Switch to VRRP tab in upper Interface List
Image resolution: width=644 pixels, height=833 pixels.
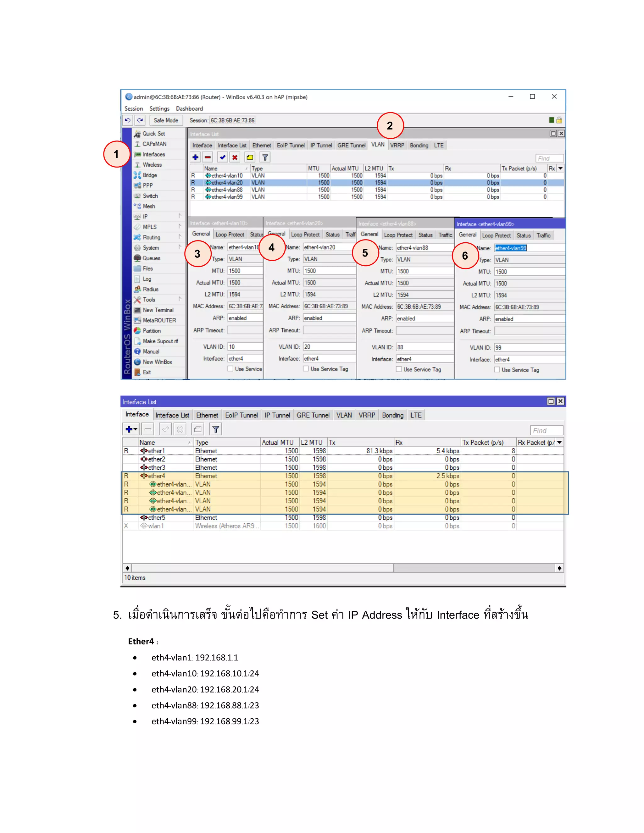[397, 145]
